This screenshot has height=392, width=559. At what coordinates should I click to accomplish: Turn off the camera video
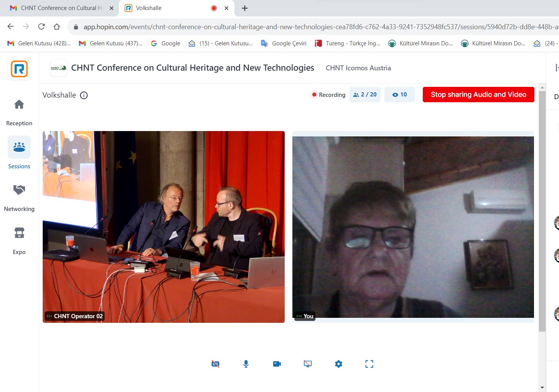point(277,364)
